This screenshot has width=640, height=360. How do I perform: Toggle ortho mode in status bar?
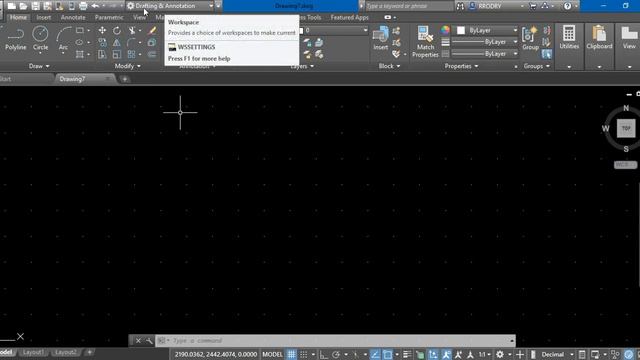click(x=324, y=354)
